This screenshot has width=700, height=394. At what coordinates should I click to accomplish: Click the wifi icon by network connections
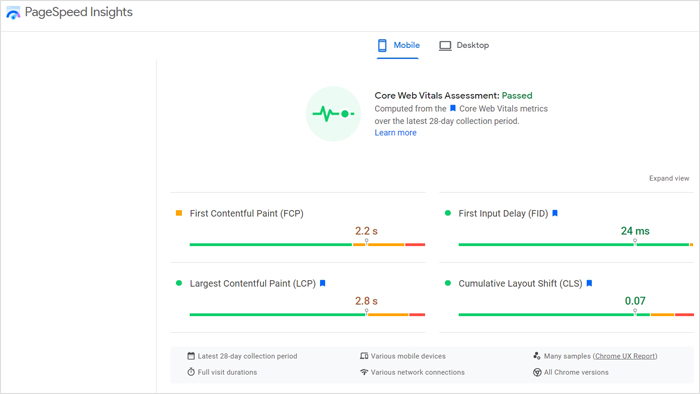[364, 372]
